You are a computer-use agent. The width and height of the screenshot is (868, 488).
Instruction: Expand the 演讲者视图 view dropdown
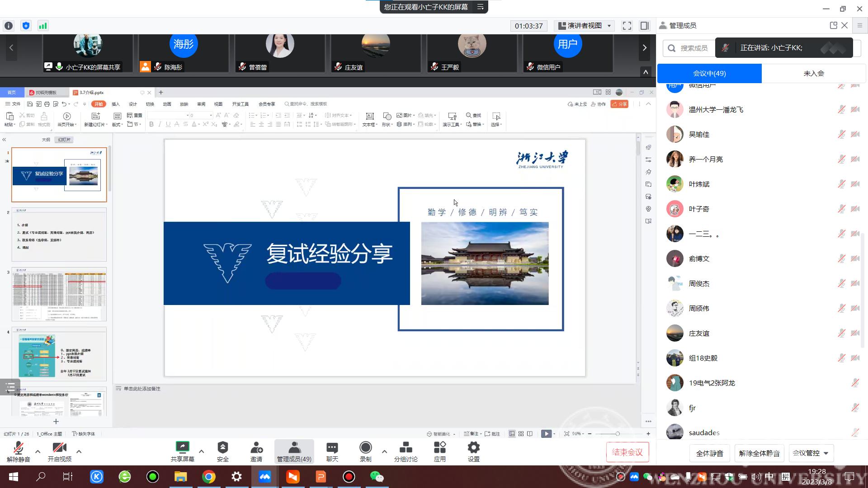tap(585, 26)
